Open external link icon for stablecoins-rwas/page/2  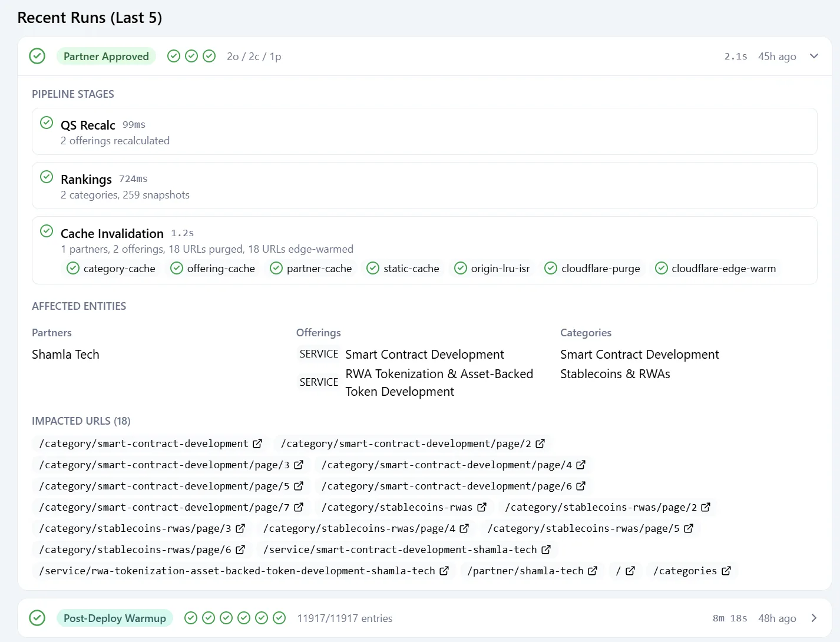point(706,507)
